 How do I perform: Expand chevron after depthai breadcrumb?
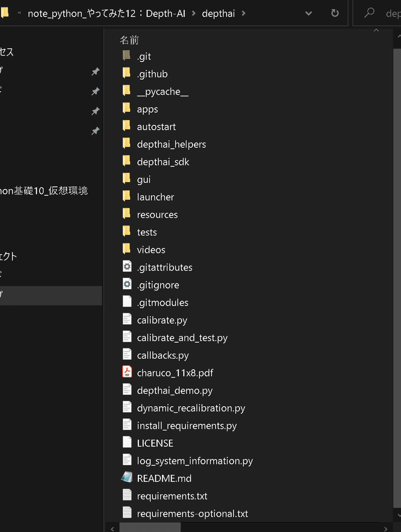click(x=244, y=14)
